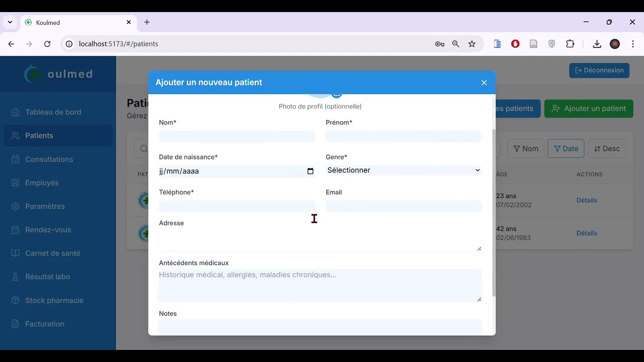Screen dimensions: 644x362
Task: Open Patients in sidebar
Action: (x=58, y=136)
